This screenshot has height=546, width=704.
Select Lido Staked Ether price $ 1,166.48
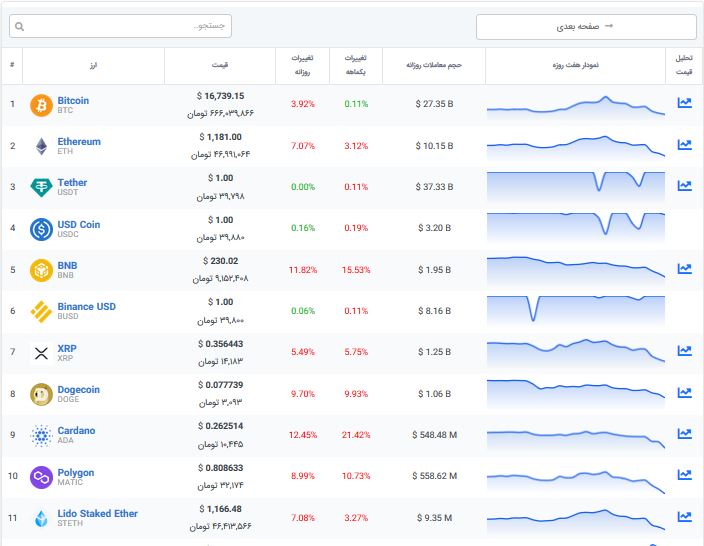(x=220, y=509)
